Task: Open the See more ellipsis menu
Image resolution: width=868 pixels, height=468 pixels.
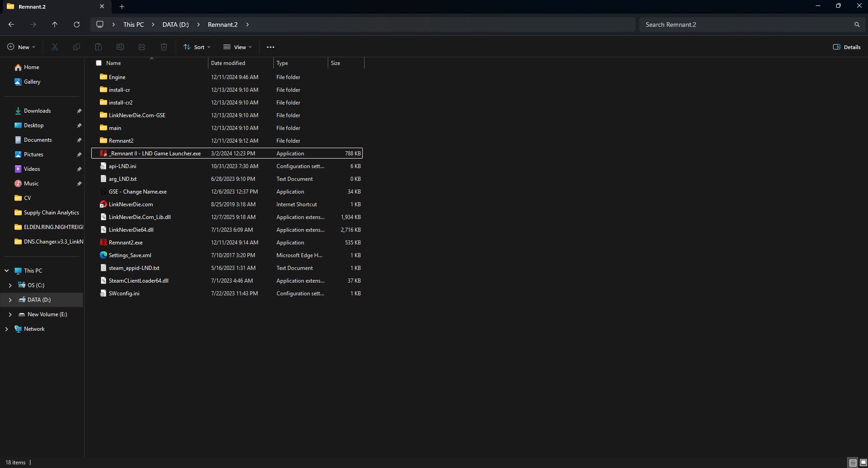Action: (x=271, y=47)
